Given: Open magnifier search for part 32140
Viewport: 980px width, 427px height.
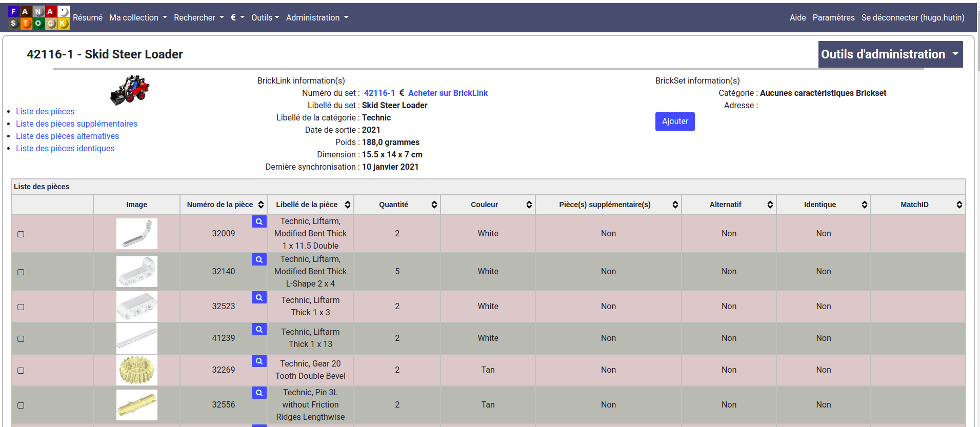Looking at the screenshot, I should click(259, 259).
